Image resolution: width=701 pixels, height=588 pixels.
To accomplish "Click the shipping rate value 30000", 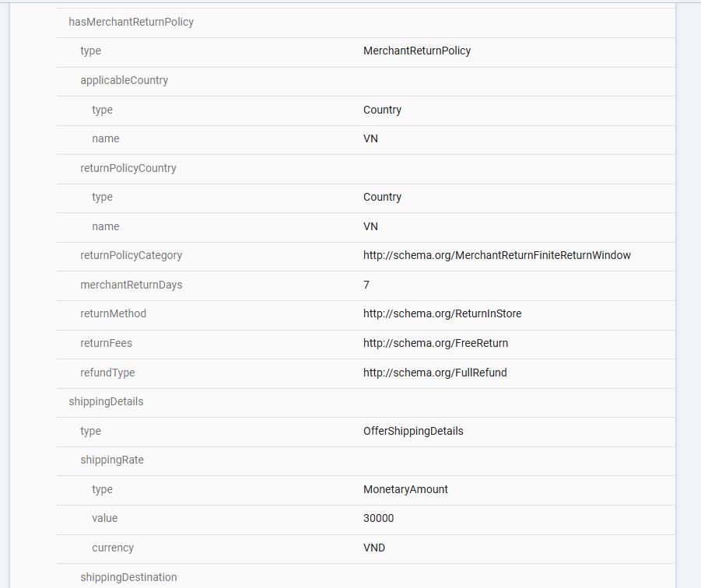I will (378, 518).
